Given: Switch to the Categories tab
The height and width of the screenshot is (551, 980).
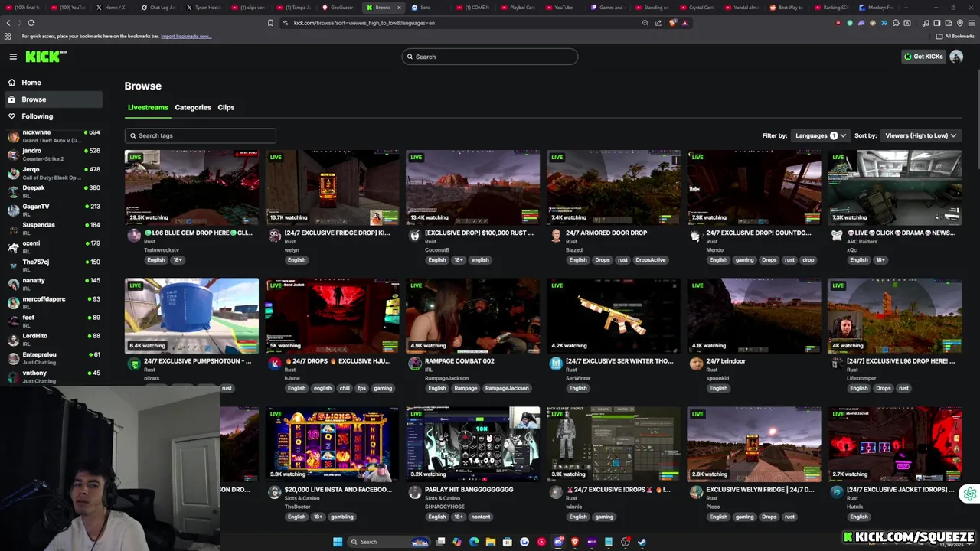Looking at the screenshot, I should point(193,107).
